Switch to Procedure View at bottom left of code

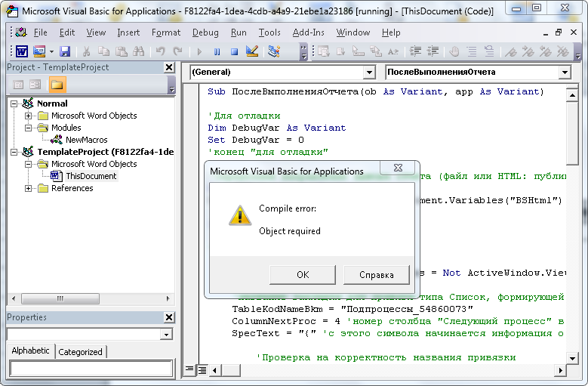pyautogui.click(x=190, y=369)
